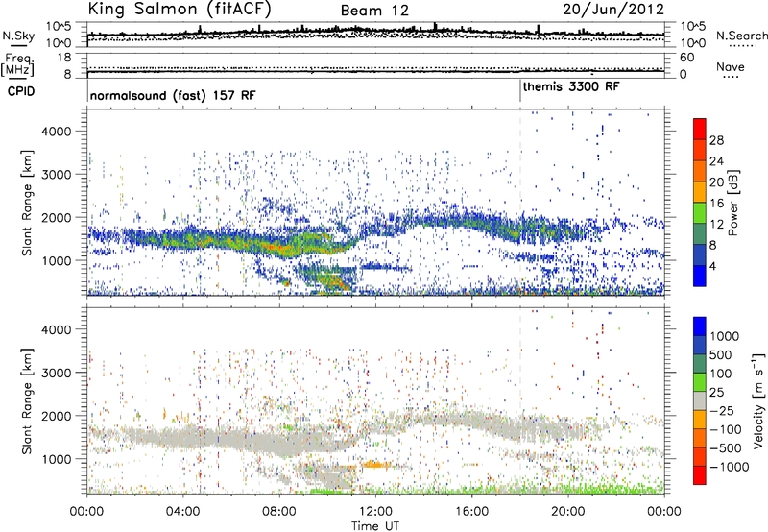Click the velocity colorbar value '-1000'
The height and width of the screenshot is (532, 768).
(730, 467)
